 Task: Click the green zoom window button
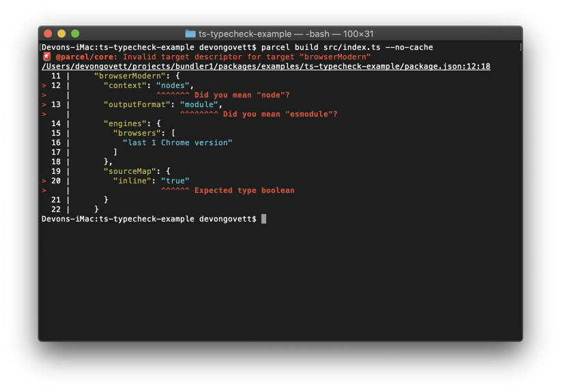pos(75,33)
